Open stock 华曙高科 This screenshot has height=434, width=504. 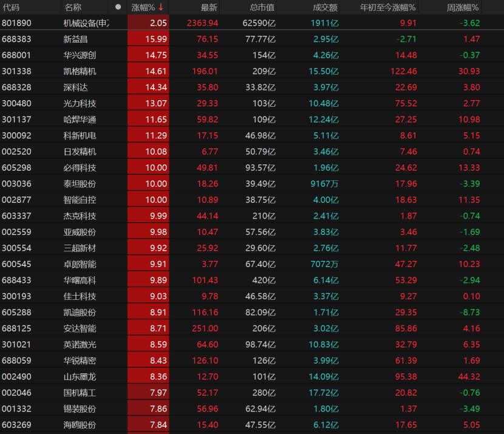(80, 280)
